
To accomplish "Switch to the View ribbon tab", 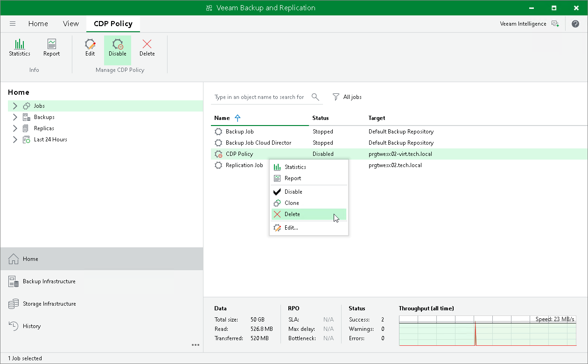I will (71, 23).
